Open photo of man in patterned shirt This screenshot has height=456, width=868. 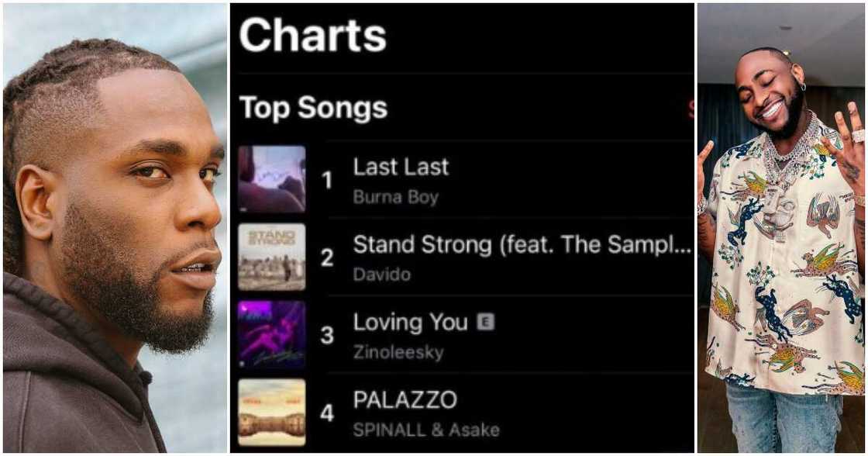(x=781, y=228)
